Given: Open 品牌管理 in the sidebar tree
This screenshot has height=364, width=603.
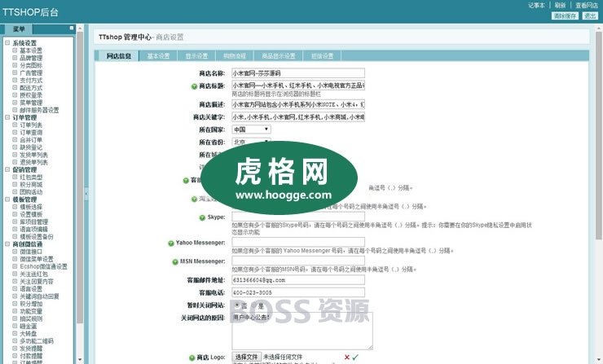Looking at the screenshot, I should point(31,58).
